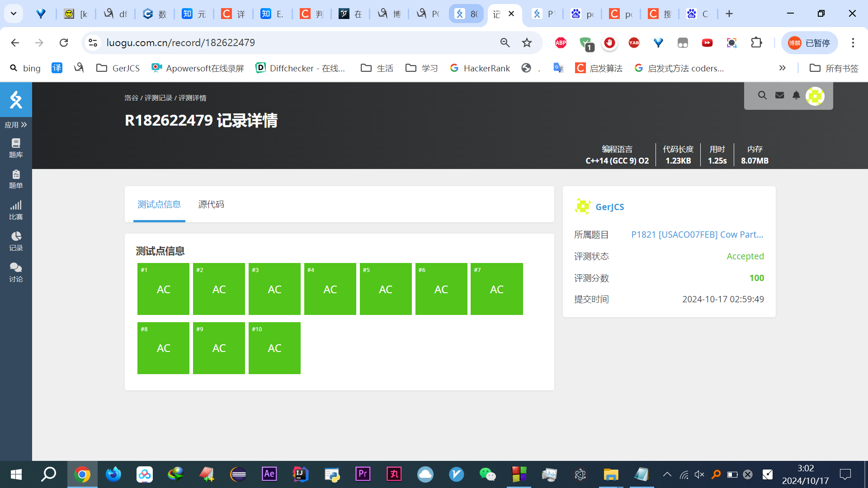868x488 pixels.
Task: Go to 比赛 contests in sidebar
Action: point(16,210)
